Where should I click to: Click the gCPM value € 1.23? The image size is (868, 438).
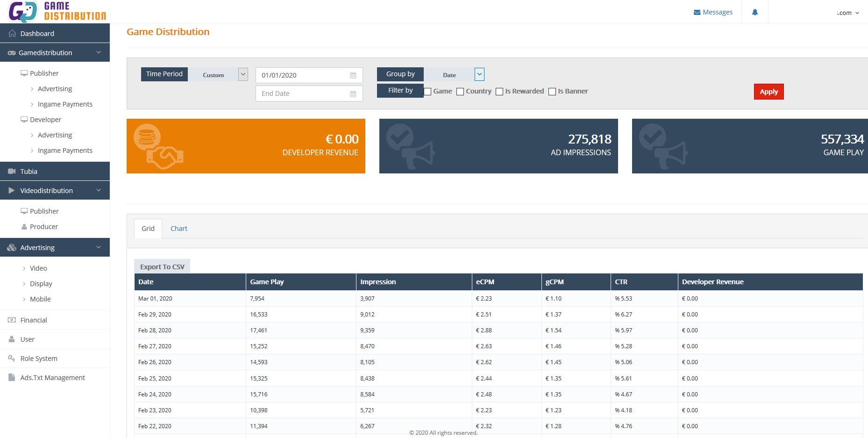(x=553, y=410)
